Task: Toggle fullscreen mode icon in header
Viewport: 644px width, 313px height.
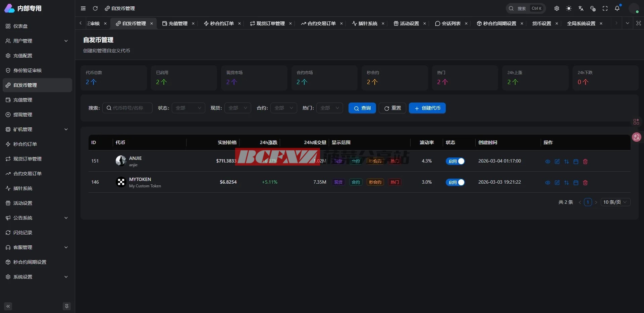Action: click(605, 8)
